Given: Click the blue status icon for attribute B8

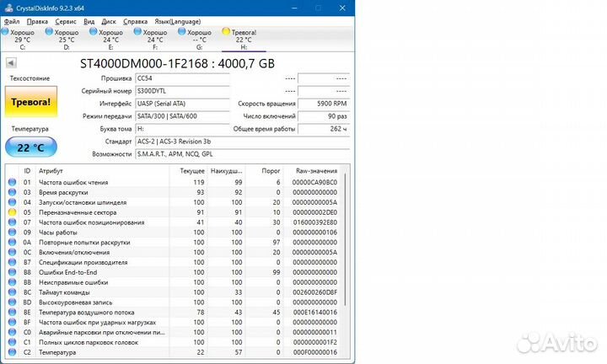Looking at the screenshot, I should (13, 272).
